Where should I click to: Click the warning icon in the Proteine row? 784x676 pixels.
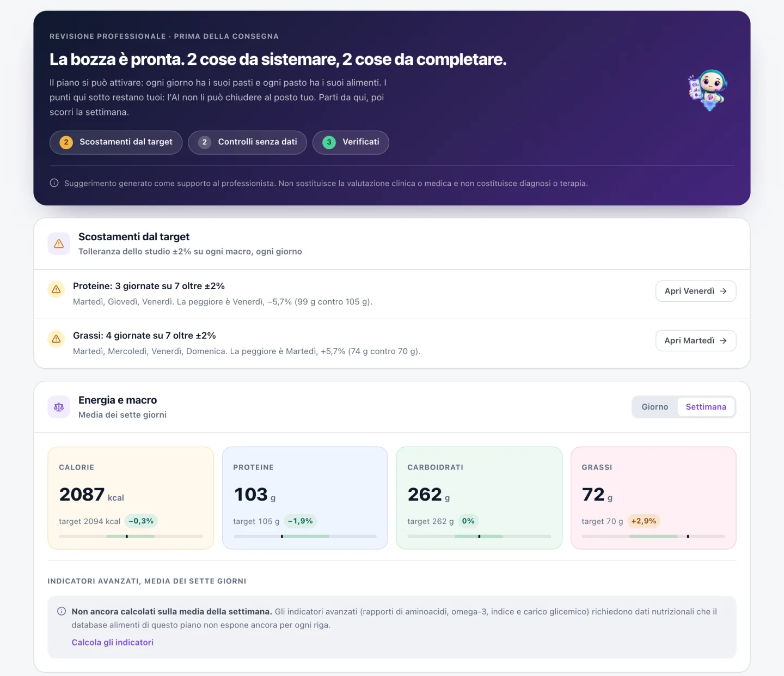(56, 289)
